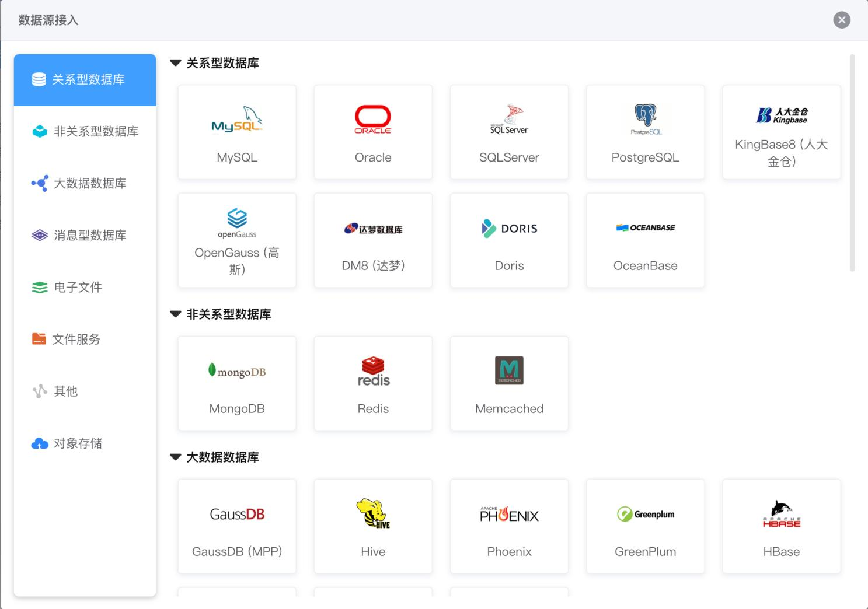Click the Hive bee logo
The width and height of the screenshot is (868, 609).
pos(373,513)
